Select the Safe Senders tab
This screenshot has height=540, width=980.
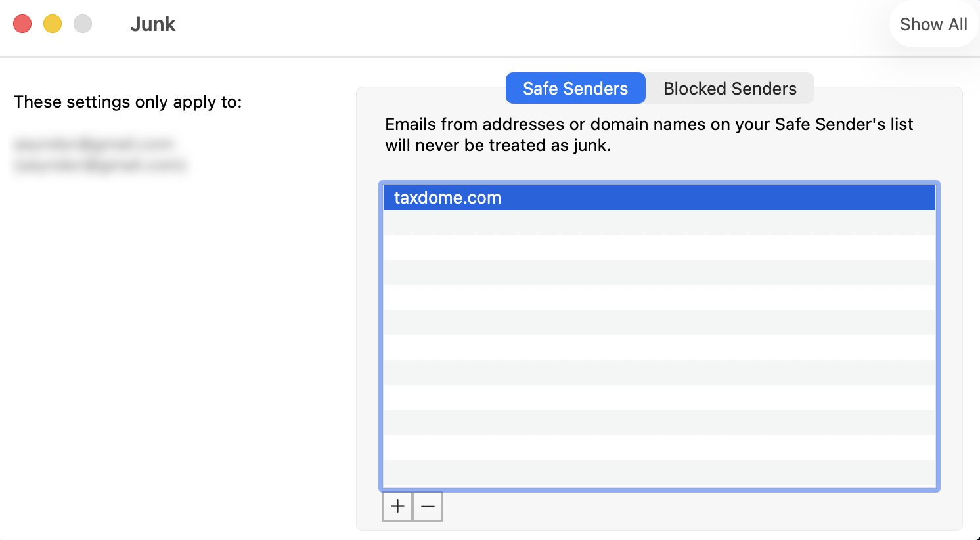pyautogui.click(x=575, y=89)
